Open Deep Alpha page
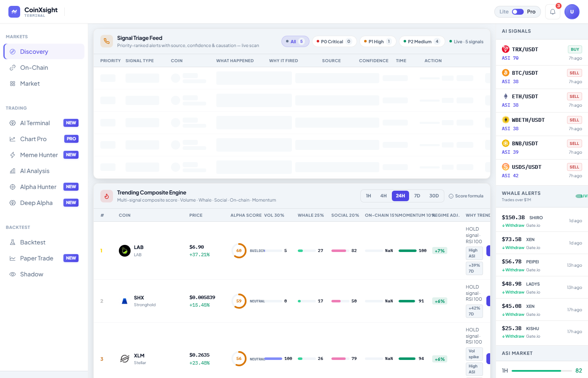 (x=44, y=203)
